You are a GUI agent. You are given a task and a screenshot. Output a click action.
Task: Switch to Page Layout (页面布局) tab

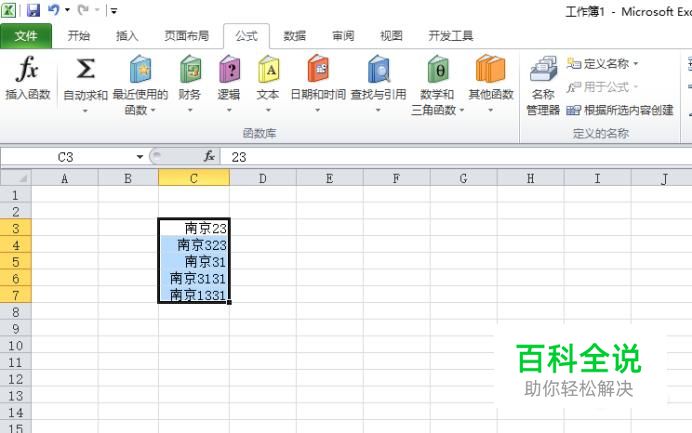[186, 36]
